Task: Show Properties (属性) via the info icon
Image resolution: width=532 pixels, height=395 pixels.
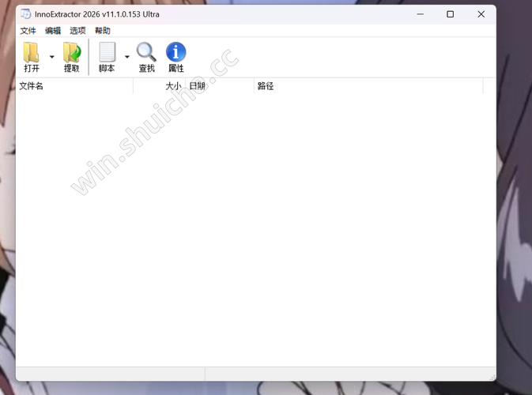Action: pos(175,53)
